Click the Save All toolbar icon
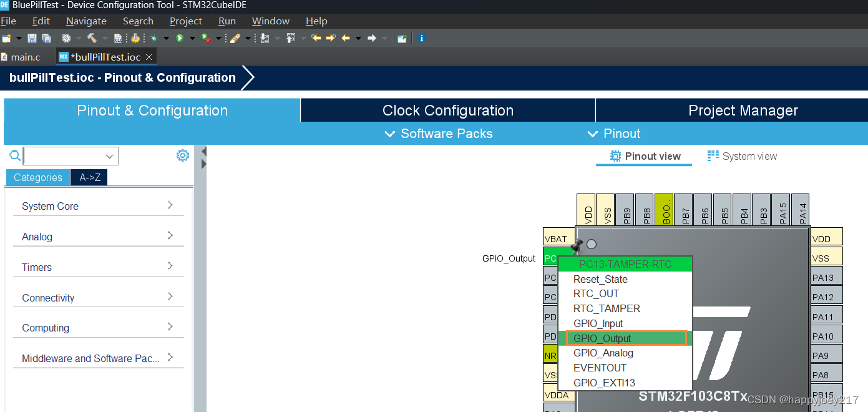This screenshot has width=868, height=412. 46,38
